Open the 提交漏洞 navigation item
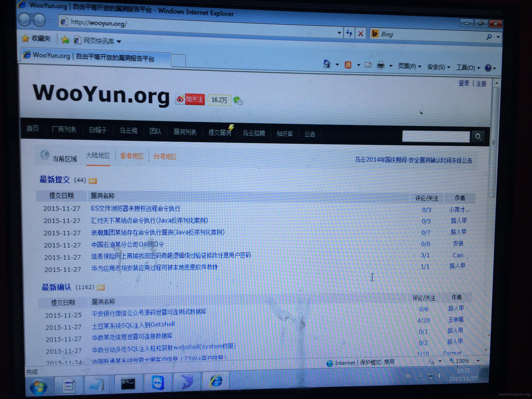 click(220, 132)
